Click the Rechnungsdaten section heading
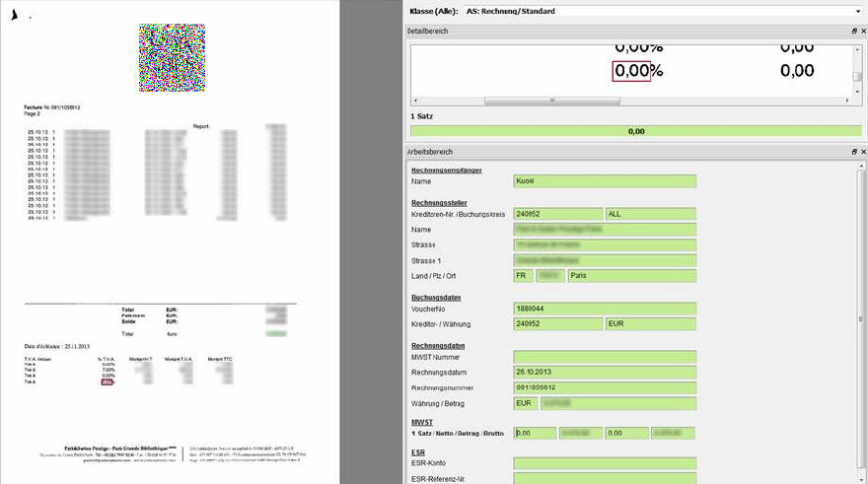868x484 pixels. pyautogui.click(x=438, y=346)
